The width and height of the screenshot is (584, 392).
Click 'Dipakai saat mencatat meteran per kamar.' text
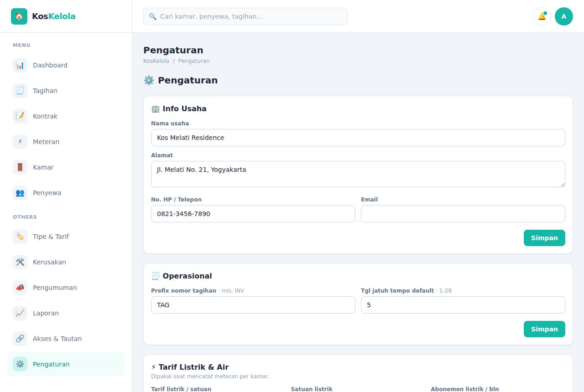(x=210, y=377)
